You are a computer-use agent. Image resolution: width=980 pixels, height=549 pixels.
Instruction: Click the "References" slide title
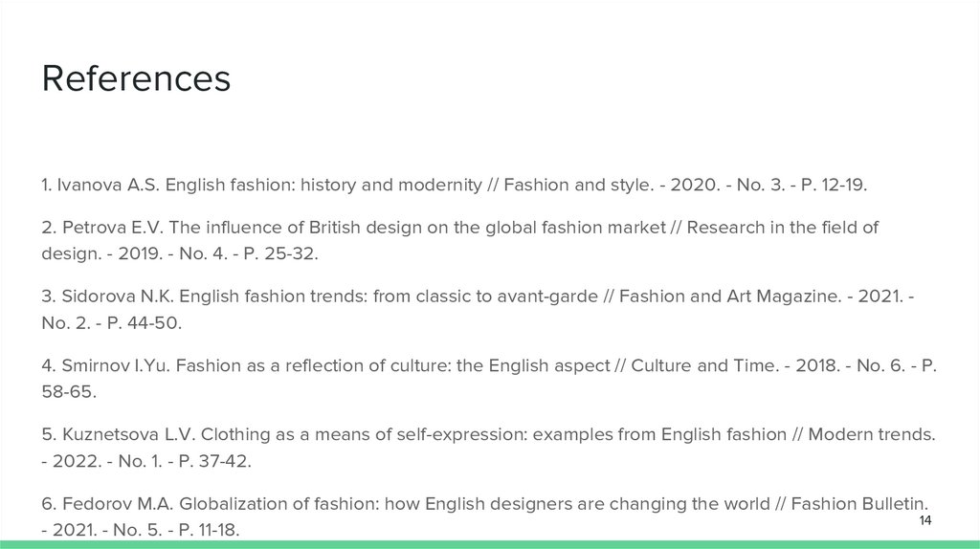pyautogui.click(x=136, y=78)
